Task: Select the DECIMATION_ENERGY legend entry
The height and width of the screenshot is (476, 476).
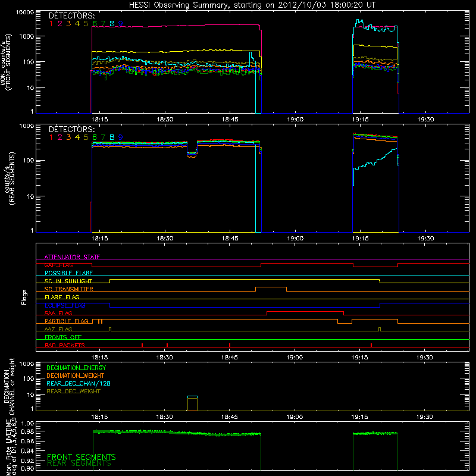Action: click(76, 368)
